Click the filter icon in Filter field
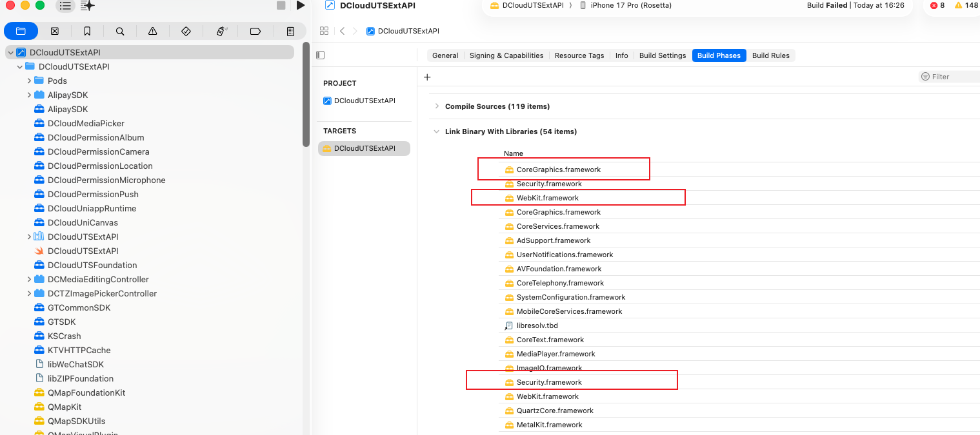This screenshot has width=980, height=435. pyautogui.click(x=926, y=77)
